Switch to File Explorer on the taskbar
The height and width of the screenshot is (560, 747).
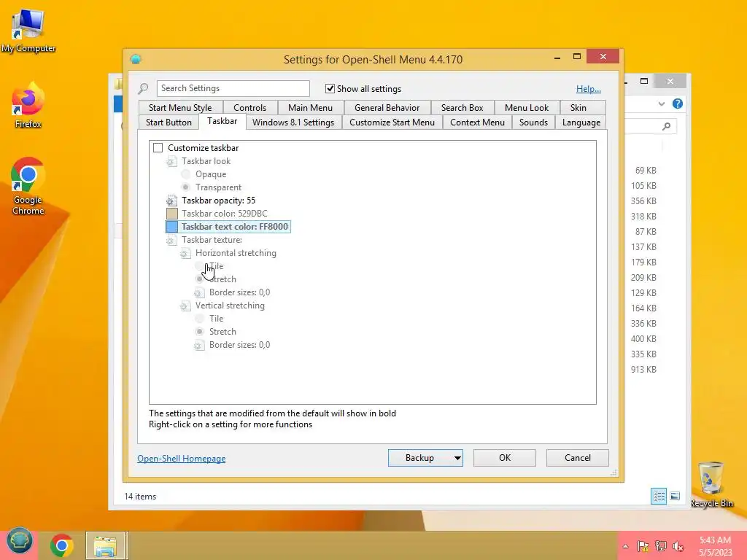coord(107,545)
